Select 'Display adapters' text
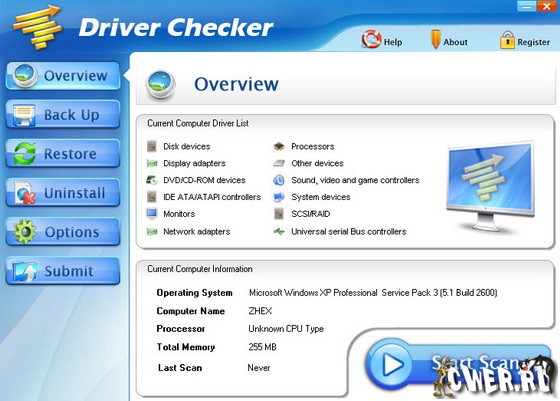The image size is (560, 401). 194,163
